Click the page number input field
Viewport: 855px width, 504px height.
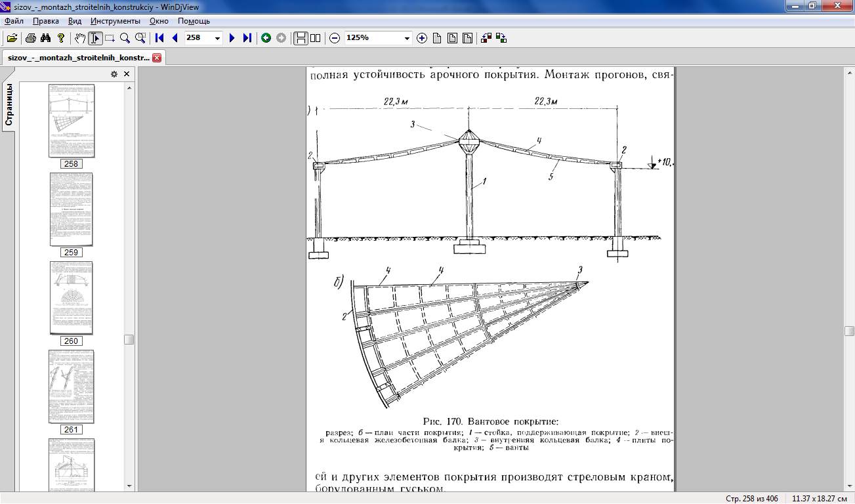click(198, 38)
